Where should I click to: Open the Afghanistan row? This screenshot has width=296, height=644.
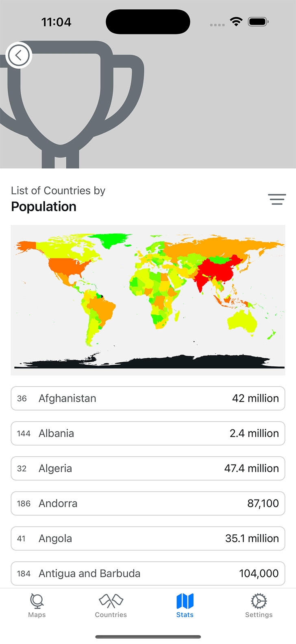[x=148, y=398]
